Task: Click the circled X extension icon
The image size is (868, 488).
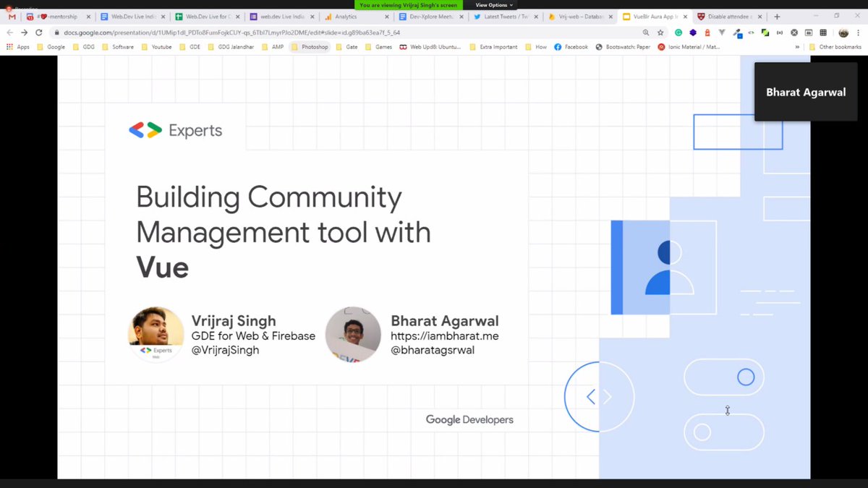Action: 794,33
